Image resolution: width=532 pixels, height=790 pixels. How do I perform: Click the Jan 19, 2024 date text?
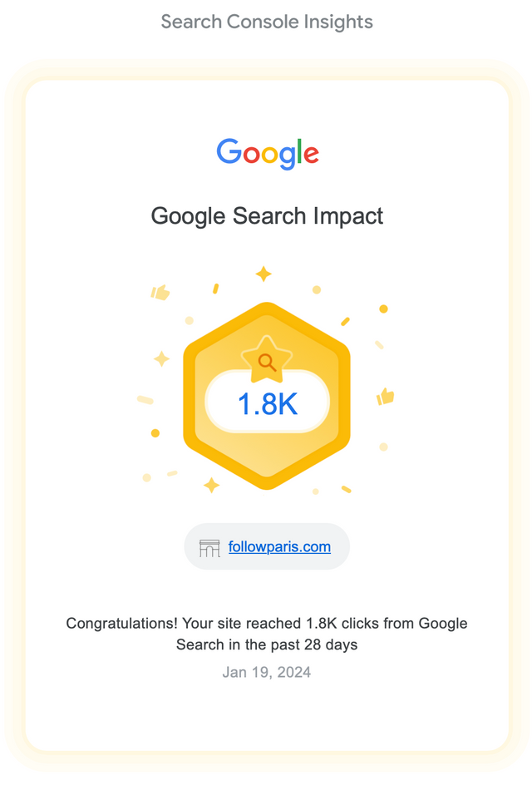(267, 672)
